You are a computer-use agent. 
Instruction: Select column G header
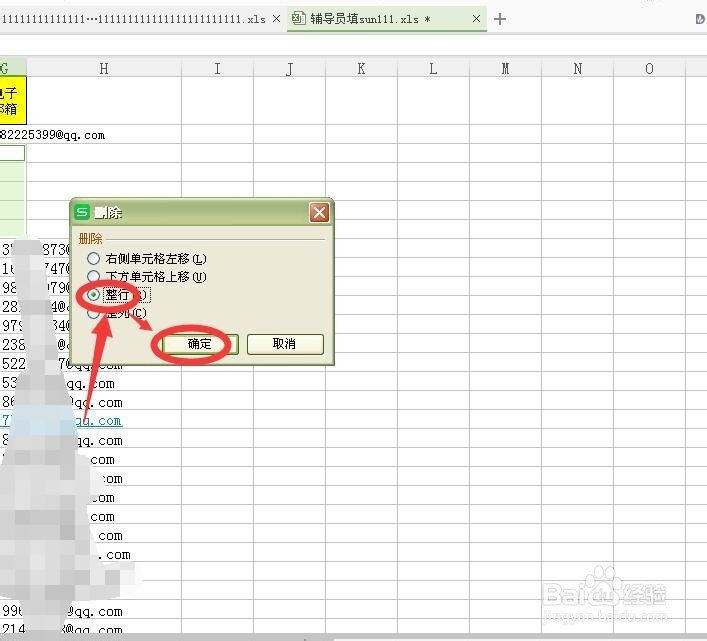(x=13, y=69)
